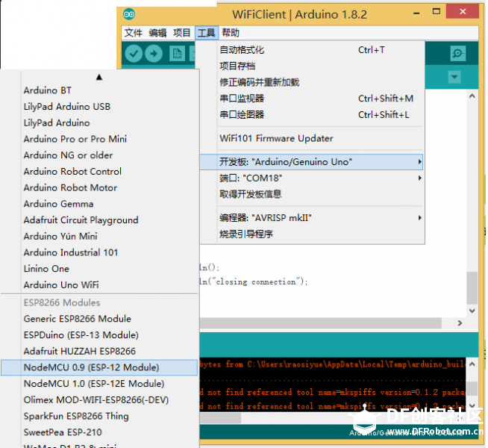Select Arduino NG or older board
Image resolution: width=488 pixels, height=448 pixels.
pos(99,155)
